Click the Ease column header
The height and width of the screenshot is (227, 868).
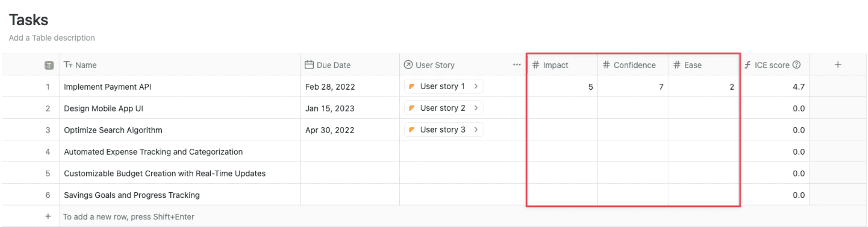coord(692,65)
